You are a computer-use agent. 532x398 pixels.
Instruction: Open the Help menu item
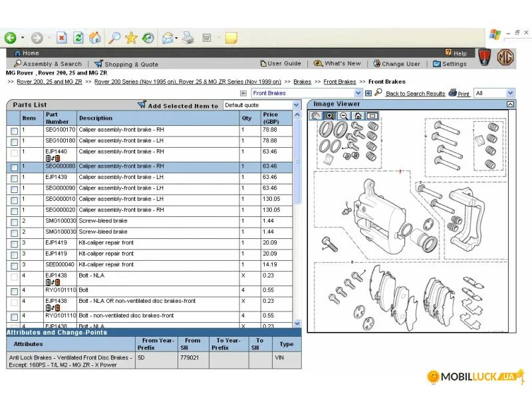pyautogui.click(x=456, y=53)
